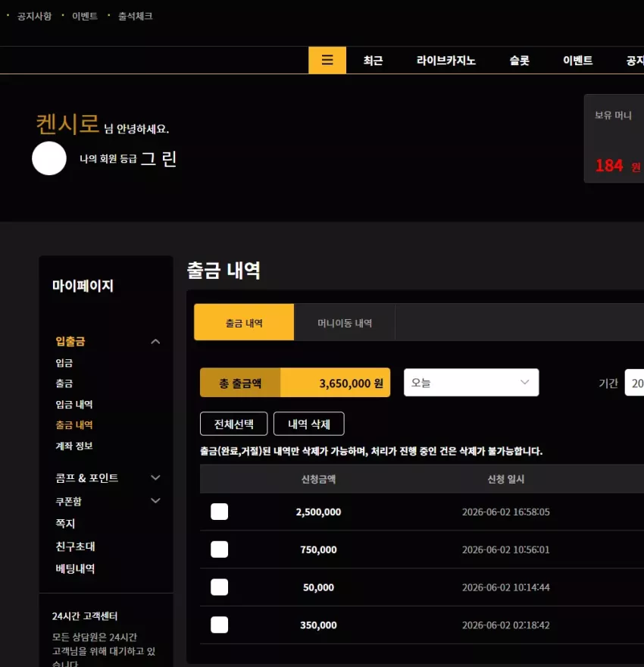Open 입금 내역 in the sidebar

point(74,404)
